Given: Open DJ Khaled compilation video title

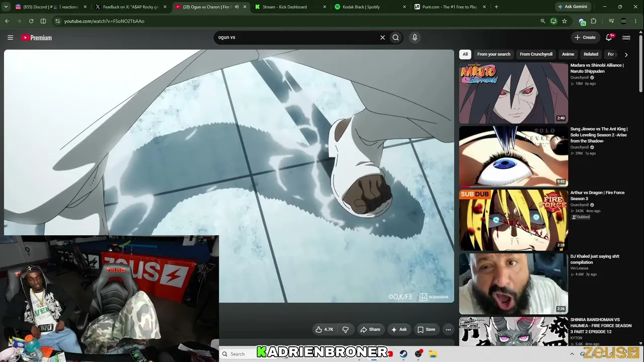Looking at the screenshot, I should (595, 259).
